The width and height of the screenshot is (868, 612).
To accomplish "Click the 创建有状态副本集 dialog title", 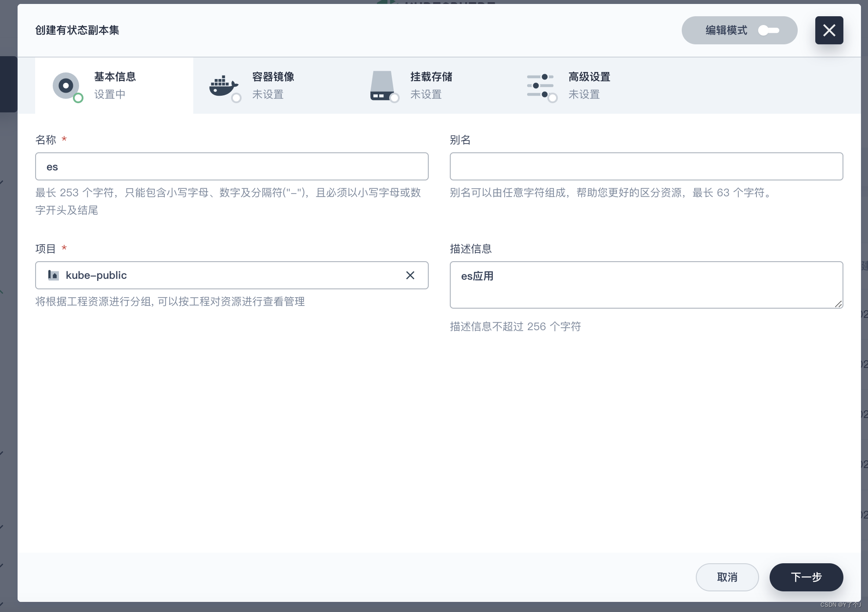I will [x=77, y=30].
